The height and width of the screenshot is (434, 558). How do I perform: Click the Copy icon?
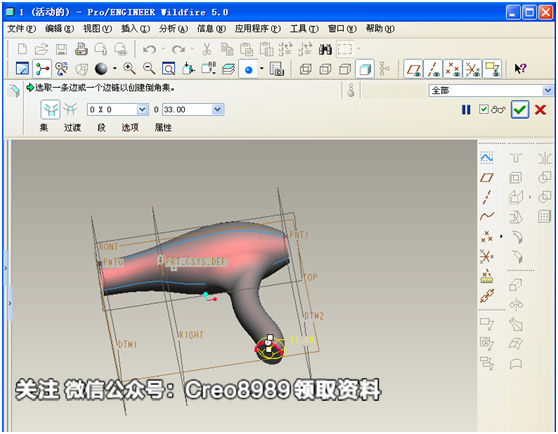pyautogui.click(x=227, y=49)
